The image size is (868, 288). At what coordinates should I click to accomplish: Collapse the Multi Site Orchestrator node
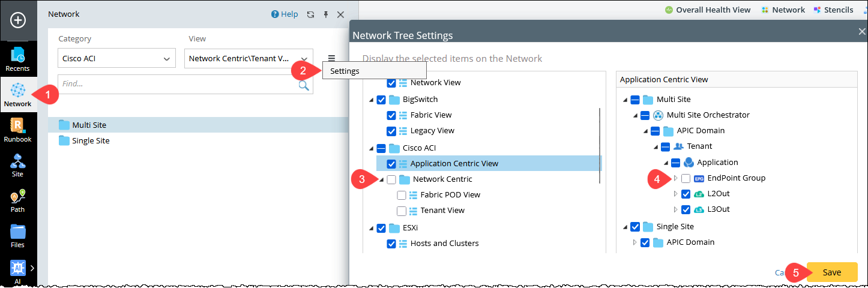tap(635, 116)
